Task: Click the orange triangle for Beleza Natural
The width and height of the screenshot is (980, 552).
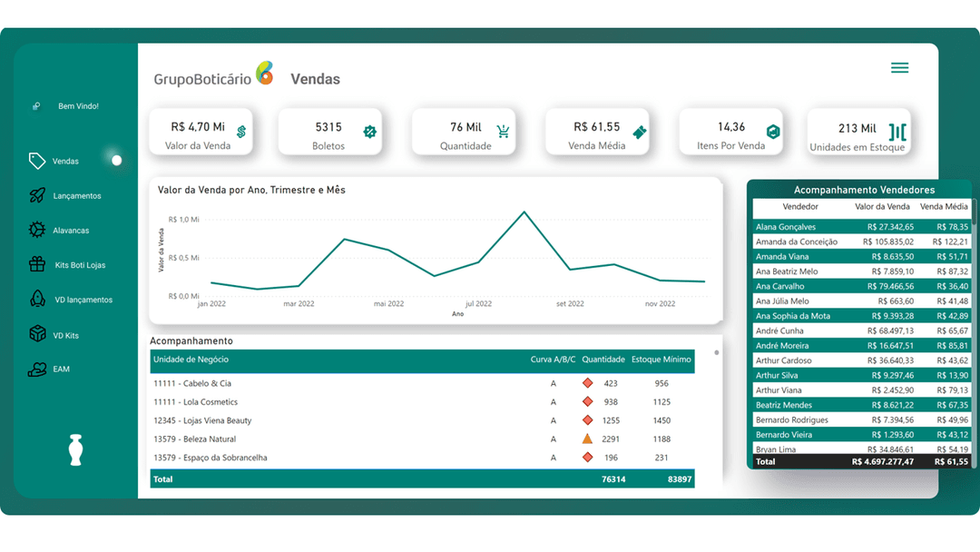Action: point(587,439)
